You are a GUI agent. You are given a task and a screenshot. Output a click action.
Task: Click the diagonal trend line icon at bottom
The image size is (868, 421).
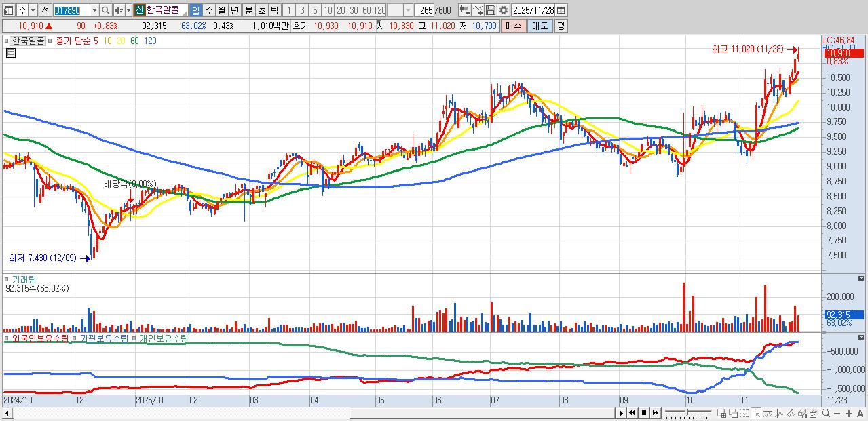tap(791, 414)
